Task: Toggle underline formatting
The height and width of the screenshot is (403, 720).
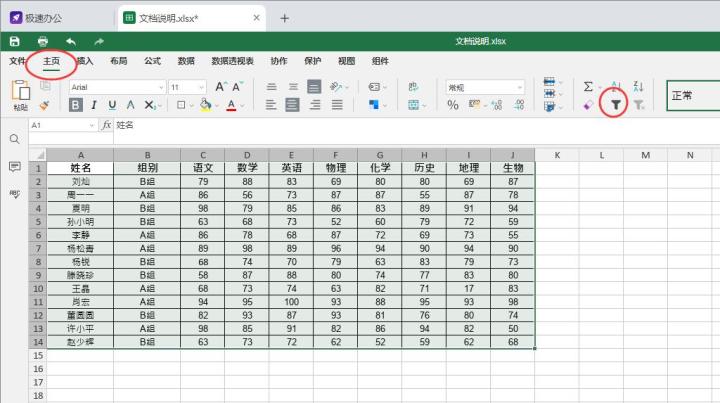Action: tap(111, 104)
